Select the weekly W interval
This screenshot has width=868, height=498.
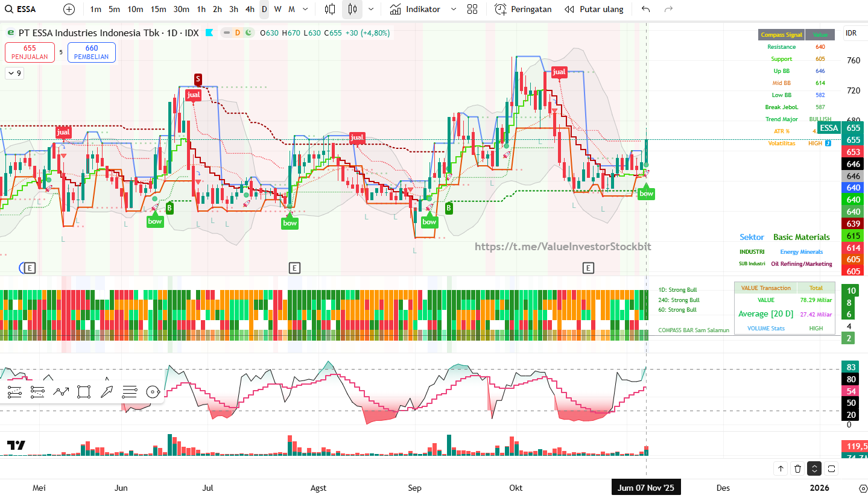pyautogui.click(x=277, y=9)
